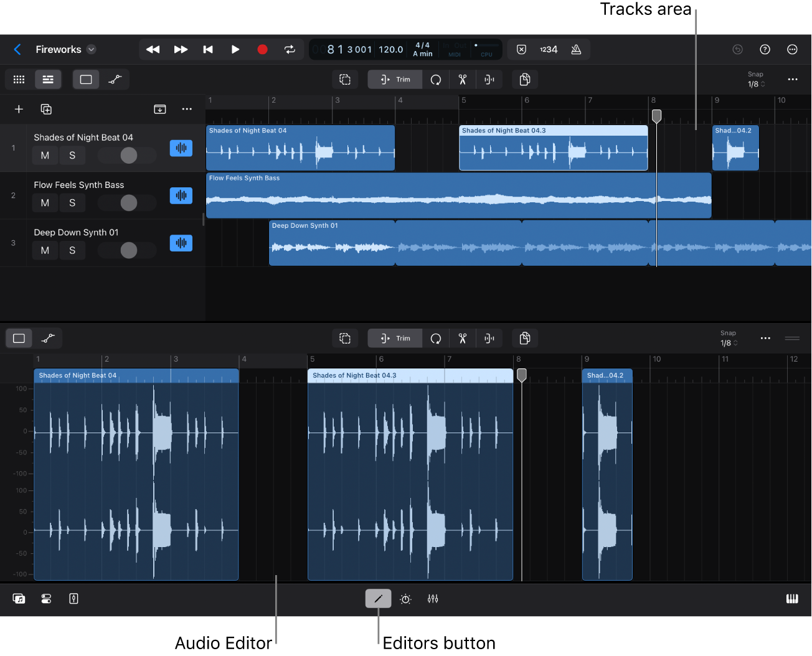This screenshot has height=656, width=812.
Task: Open the Trim tool mode selector
Action: click(x=394, y=79)
